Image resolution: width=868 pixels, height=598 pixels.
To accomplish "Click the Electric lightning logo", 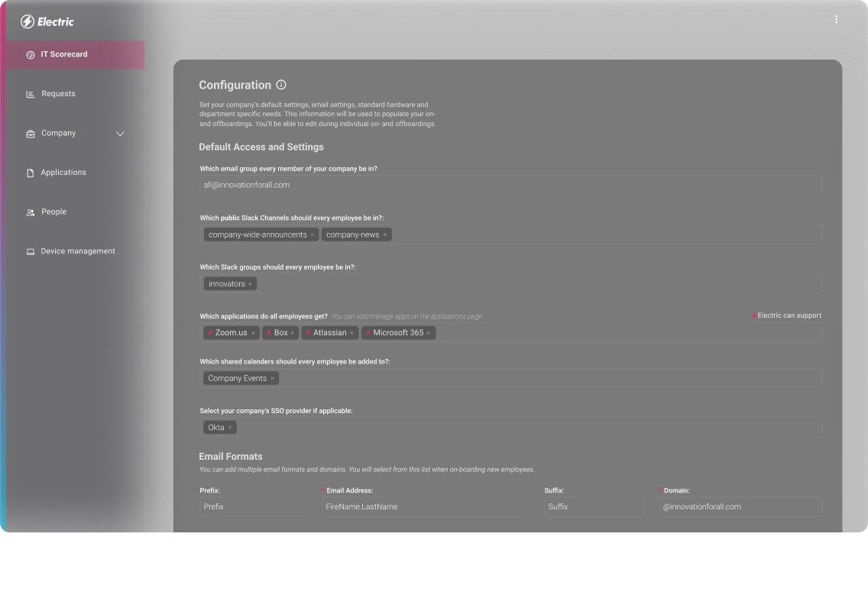I will point(28,21).
